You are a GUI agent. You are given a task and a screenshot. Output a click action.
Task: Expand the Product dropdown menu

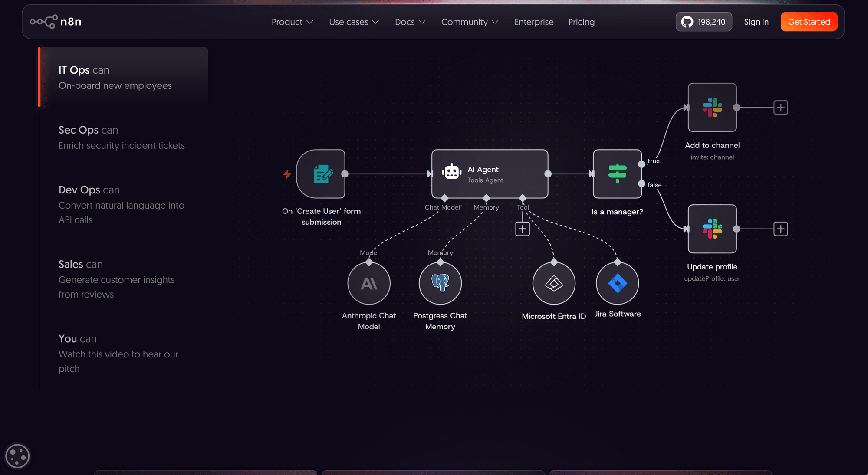tap(292, 22)
